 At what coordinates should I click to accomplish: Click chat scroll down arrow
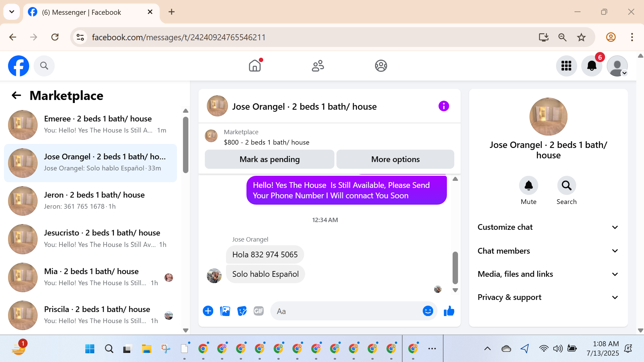(455, 290)
